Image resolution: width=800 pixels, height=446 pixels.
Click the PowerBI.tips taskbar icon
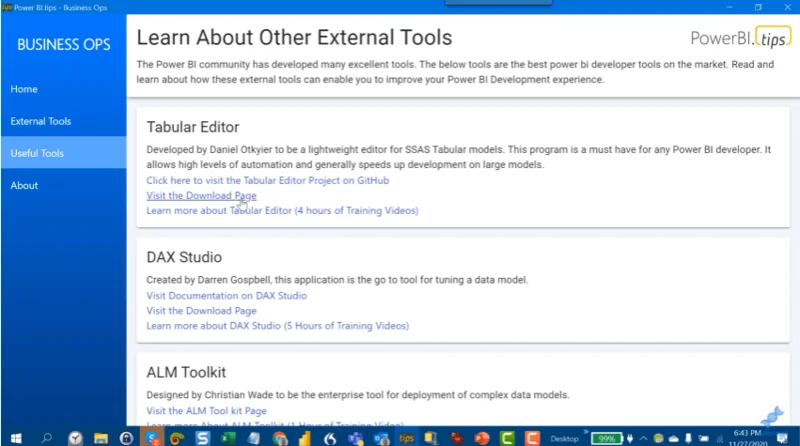coord(406,438)
